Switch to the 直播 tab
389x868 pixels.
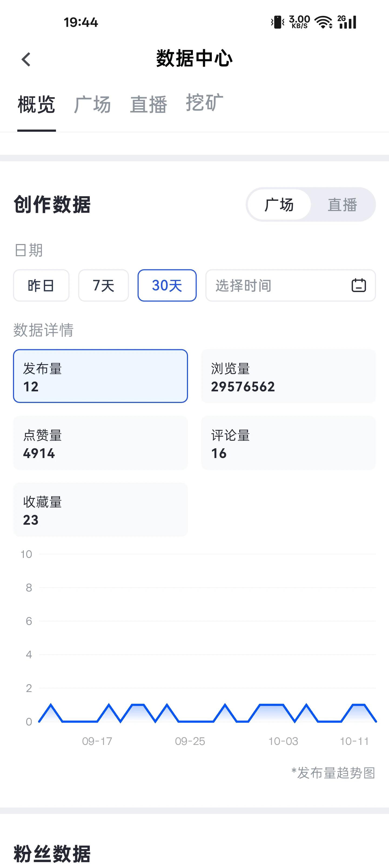(149, 104)
